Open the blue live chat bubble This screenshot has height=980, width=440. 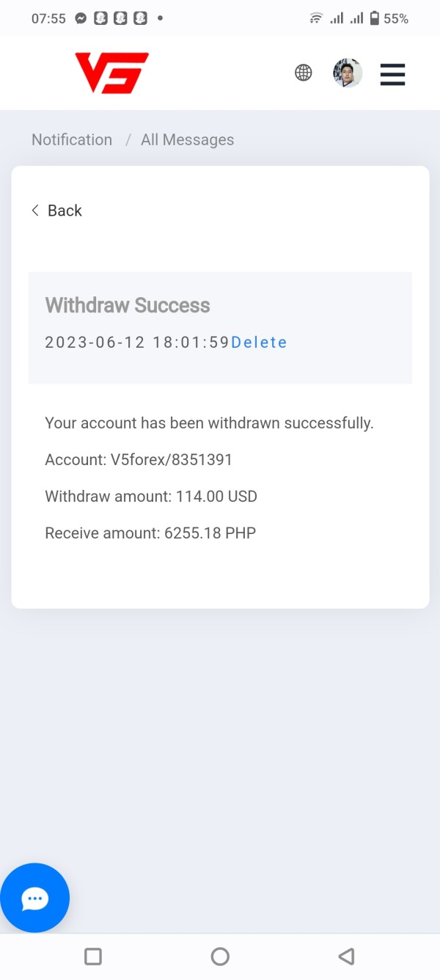point(34,898)
